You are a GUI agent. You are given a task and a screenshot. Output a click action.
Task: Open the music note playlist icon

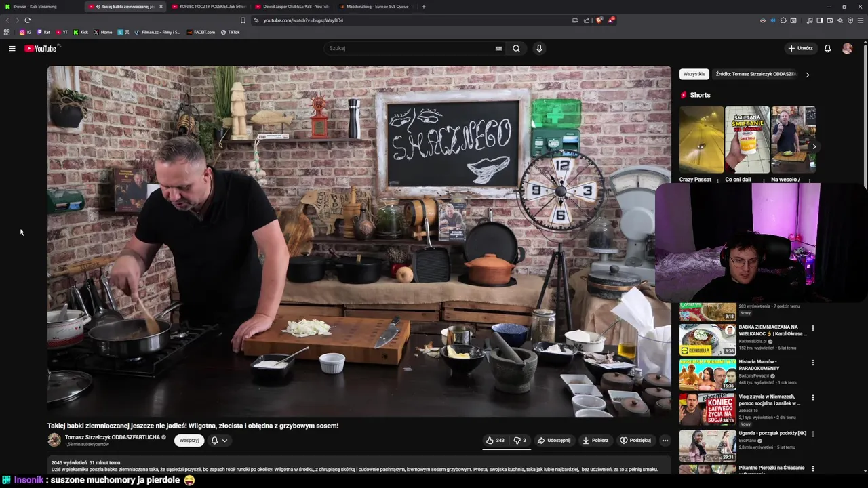click(x=810, y=20)
